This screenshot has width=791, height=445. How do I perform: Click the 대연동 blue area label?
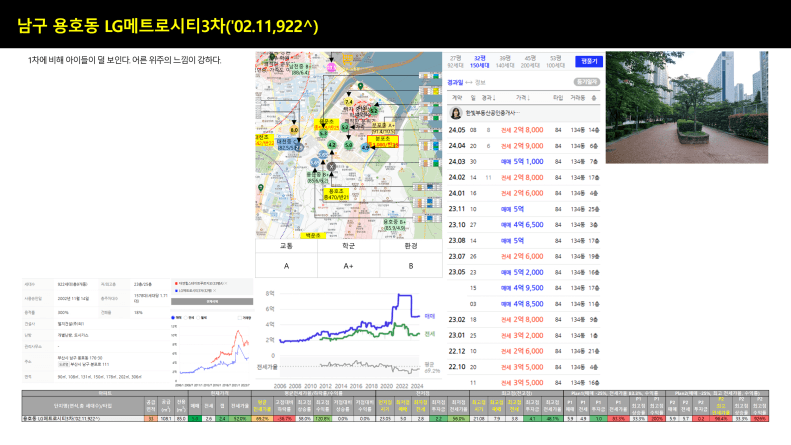point(286,145)
